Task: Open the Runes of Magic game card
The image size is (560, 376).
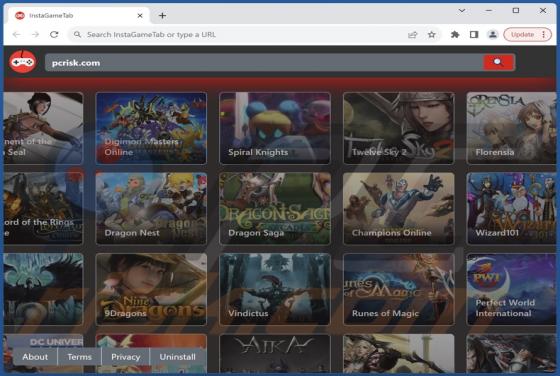Action: point(399,289)
